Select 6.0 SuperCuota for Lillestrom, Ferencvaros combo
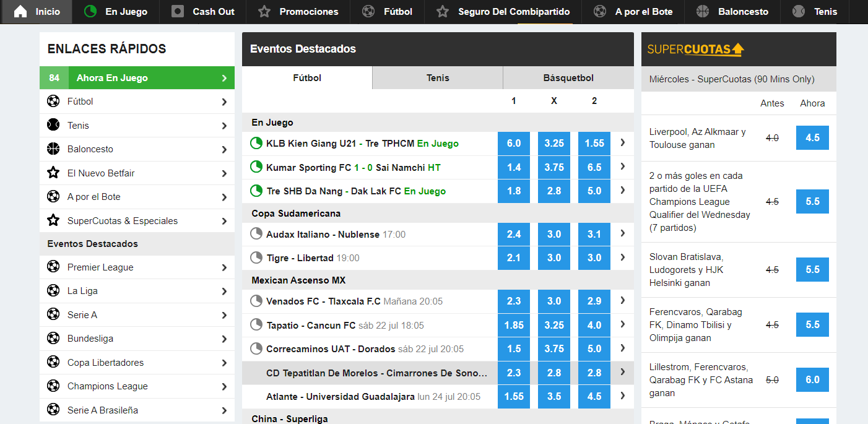This screenshot has width=868, height=424. click(812, 379)
